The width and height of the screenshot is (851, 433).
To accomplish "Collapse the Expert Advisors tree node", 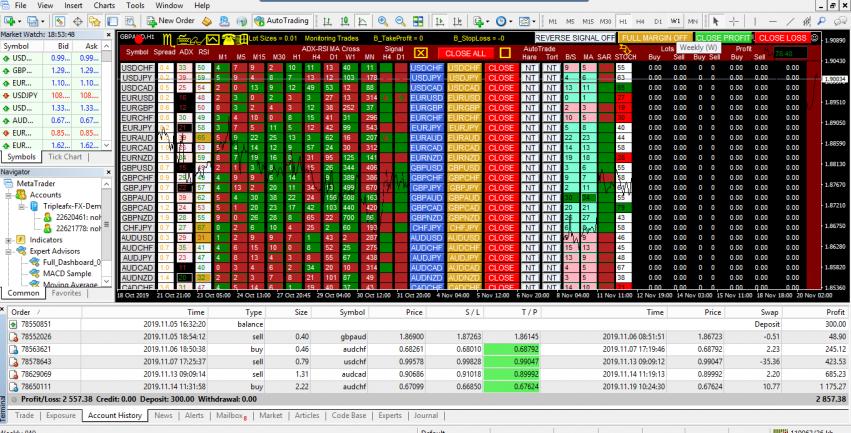I will (x=9, y=251).
